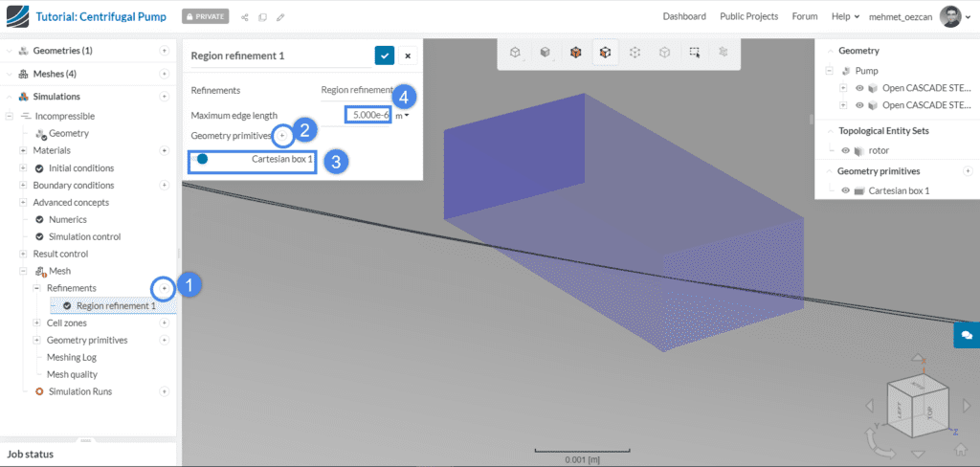Open the Help dropdown menu
980x467 pixels.
click(846, 17)
